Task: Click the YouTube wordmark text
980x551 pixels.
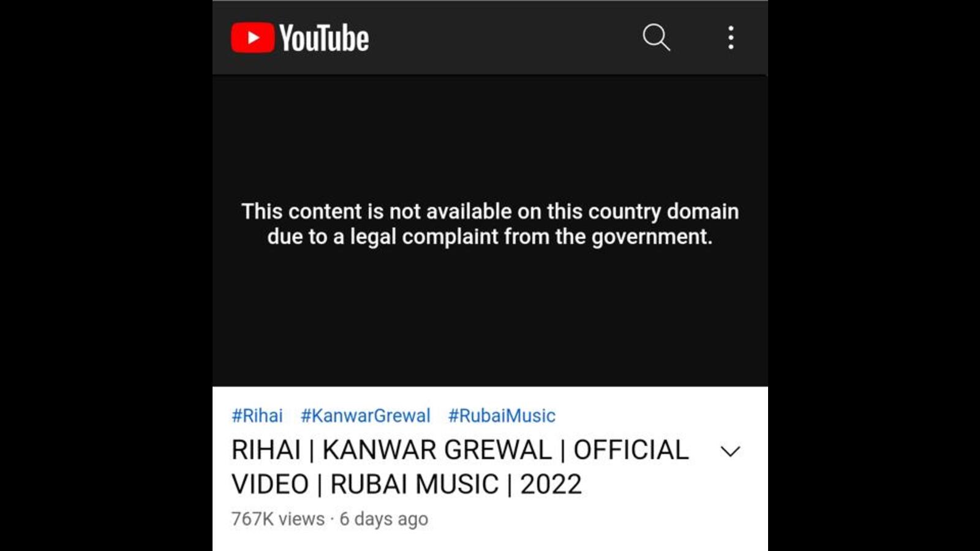Action: pyautogui.click(x=324, y=38)
